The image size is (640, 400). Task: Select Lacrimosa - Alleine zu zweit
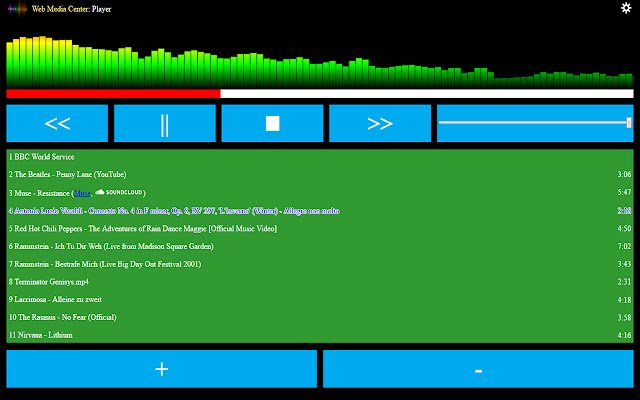coord(320,300)
